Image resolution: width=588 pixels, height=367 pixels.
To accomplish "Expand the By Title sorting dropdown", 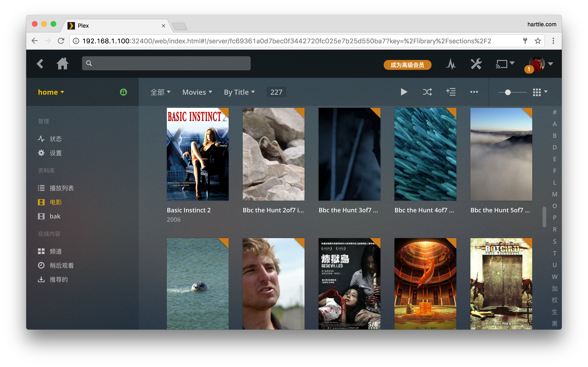I will [239, 92].
